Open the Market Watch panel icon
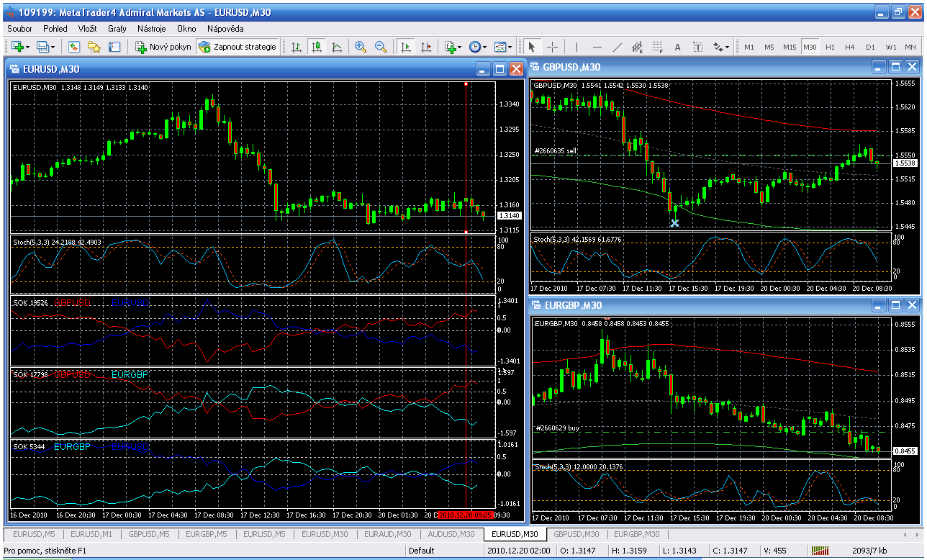Screen dimensions: 927x560 pyautogui.click(x=74, y=47)
